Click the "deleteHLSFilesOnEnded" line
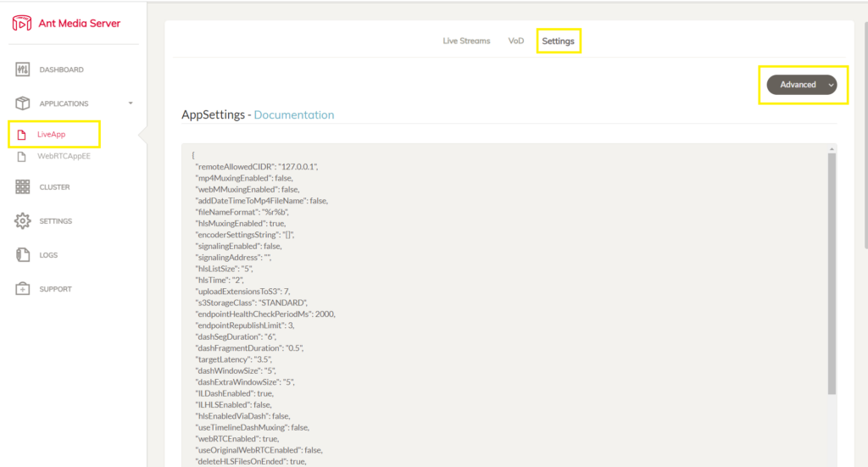Image resolution: width=868 pixels, height=467 pixels. [x=251, y=461]
